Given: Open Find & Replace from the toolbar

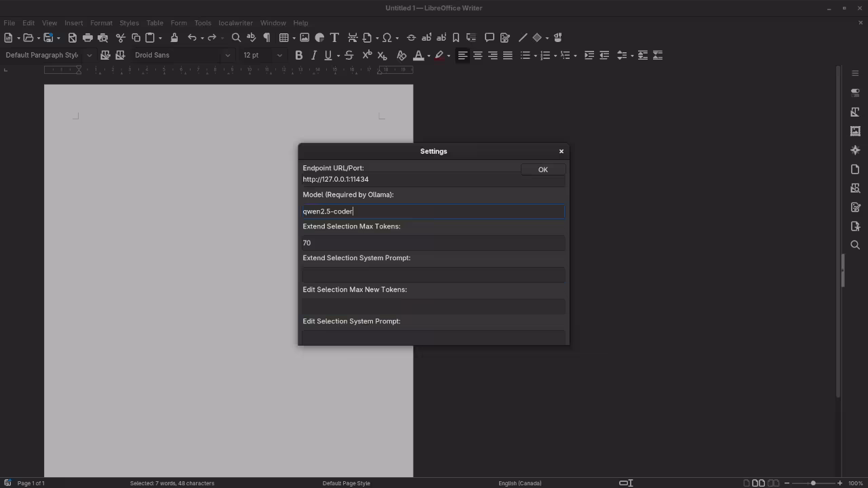Looking at the screenshot, I should [236, 37].
